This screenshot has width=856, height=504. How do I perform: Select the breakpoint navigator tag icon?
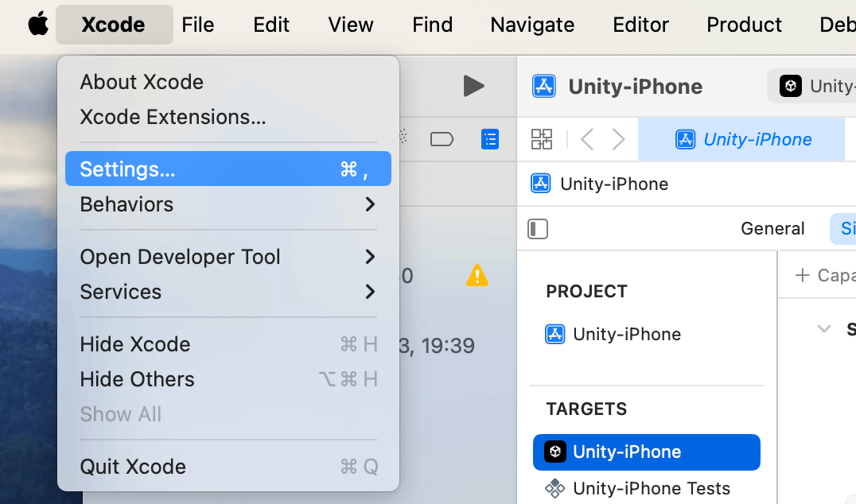(x=442, y=139)
